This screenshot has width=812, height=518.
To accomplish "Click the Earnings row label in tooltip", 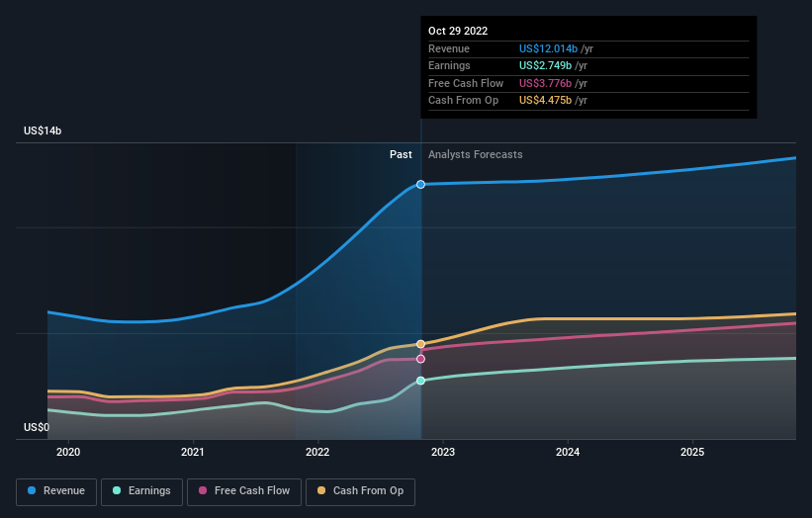I will pyautogui.click(x=449, y=65).
